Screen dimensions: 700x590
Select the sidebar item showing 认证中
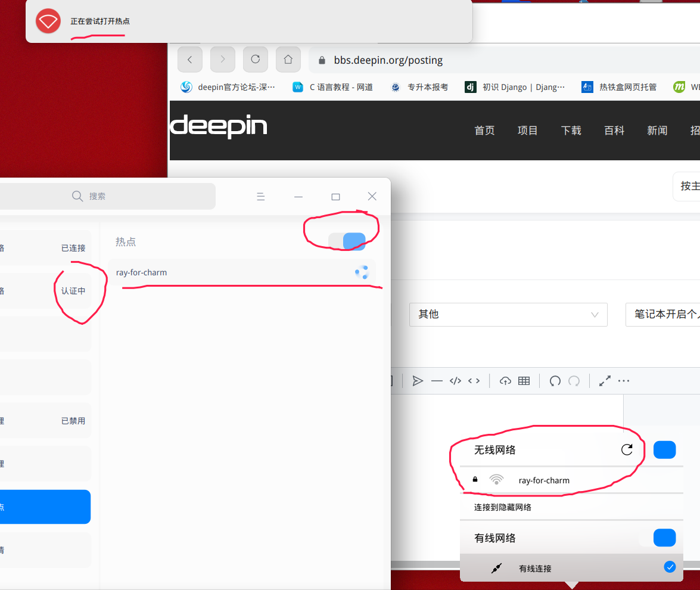coord(45,291)
